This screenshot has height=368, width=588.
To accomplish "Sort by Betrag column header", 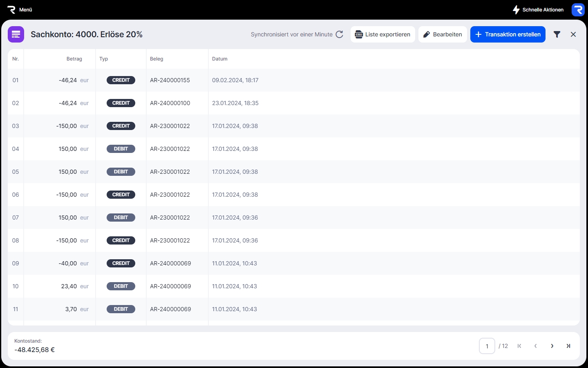I will [x=74, y=59].
